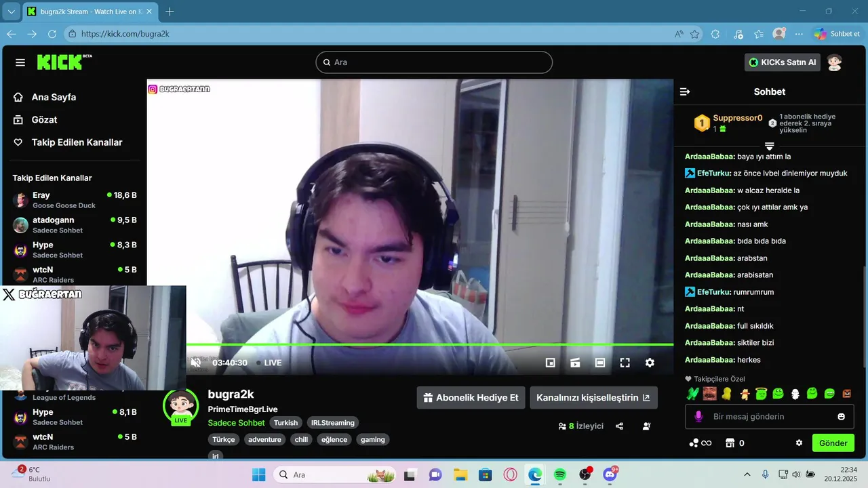Open the profile avatar menu
868x488 pixels.
[835, 62]
